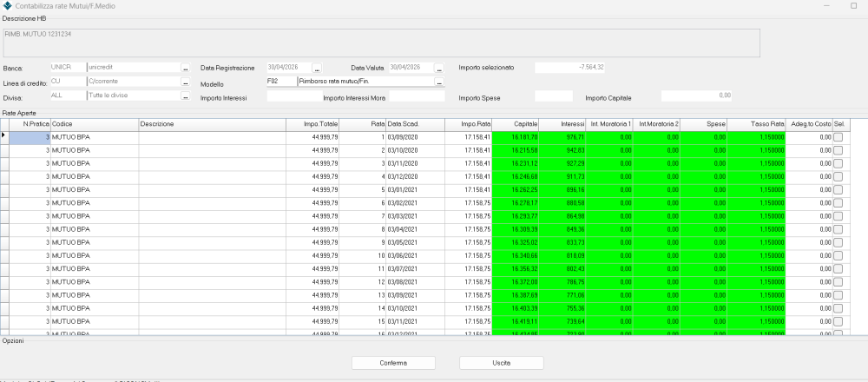The image size is (868, 382).
Task: Click the selected N.Pratica cell in rata 1
Action: click(x=30, y=137)
